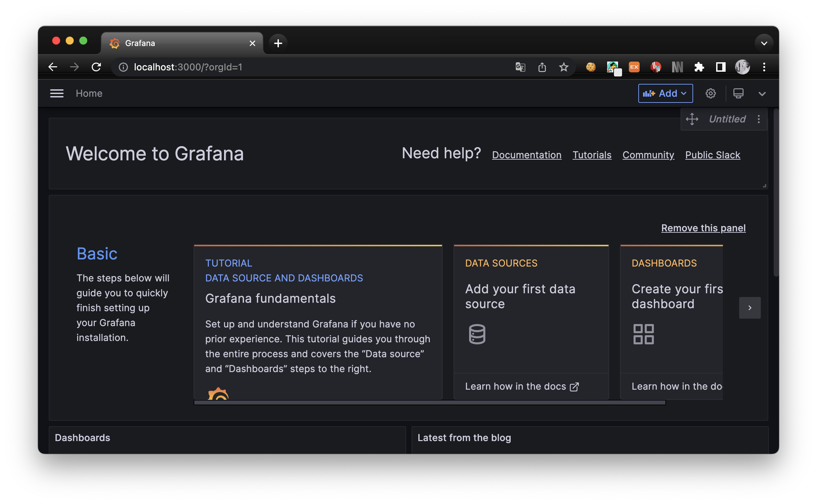Open Untitled panel three-dot menu
The image size is (817, 504).
(759, 119)
